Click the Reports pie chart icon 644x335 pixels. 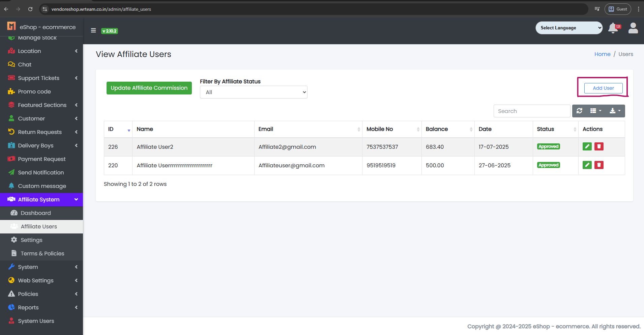tap(11, 307)
